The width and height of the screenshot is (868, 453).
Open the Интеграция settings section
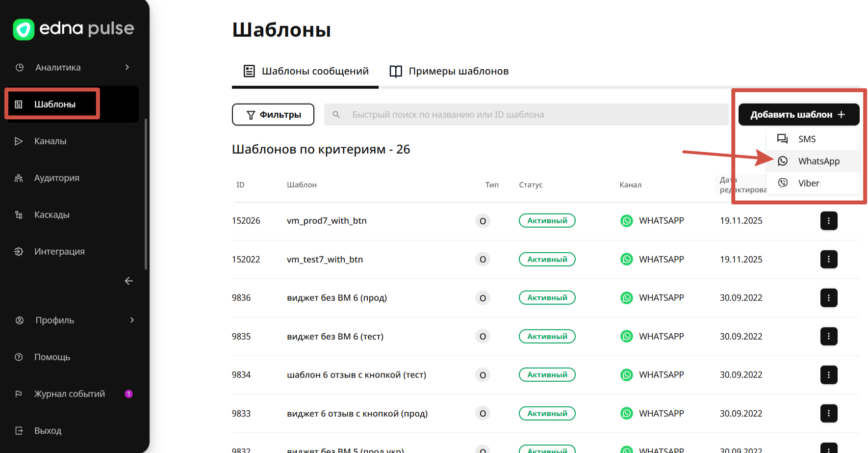59,252
